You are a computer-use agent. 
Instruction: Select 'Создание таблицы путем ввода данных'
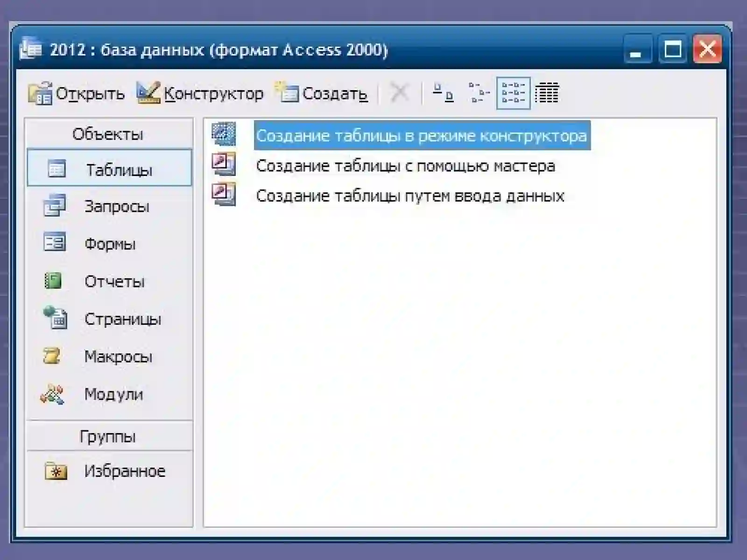click(x=388, y=196)
